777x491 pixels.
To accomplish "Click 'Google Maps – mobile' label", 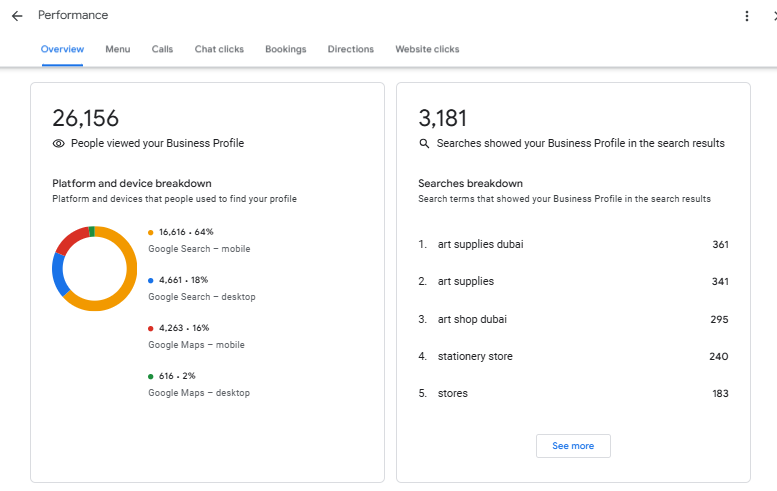I will point(197,345).
